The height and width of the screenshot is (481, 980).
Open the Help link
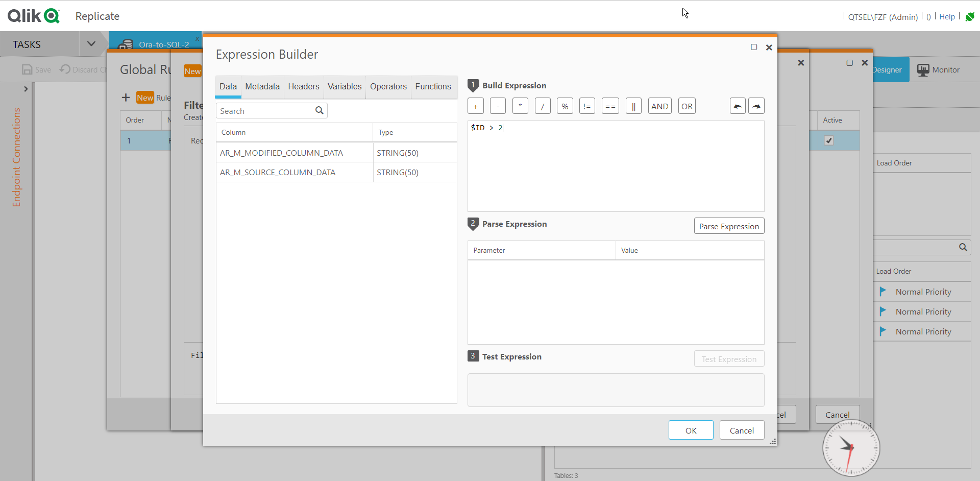pos(947,17)
